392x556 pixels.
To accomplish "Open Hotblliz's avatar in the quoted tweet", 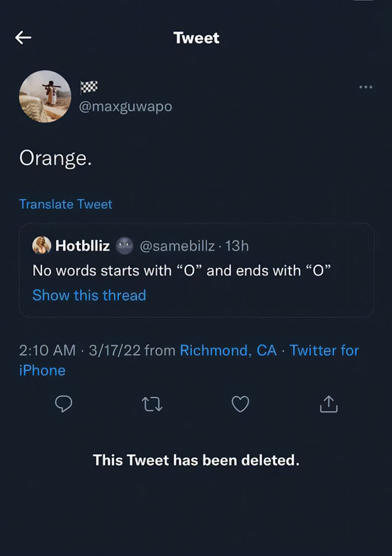I will pos(41,245).
